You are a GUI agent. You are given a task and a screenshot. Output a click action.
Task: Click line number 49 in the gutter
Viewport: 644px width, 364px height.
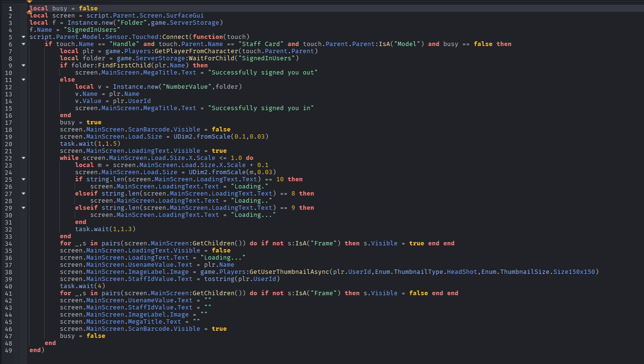click(10, 350)
